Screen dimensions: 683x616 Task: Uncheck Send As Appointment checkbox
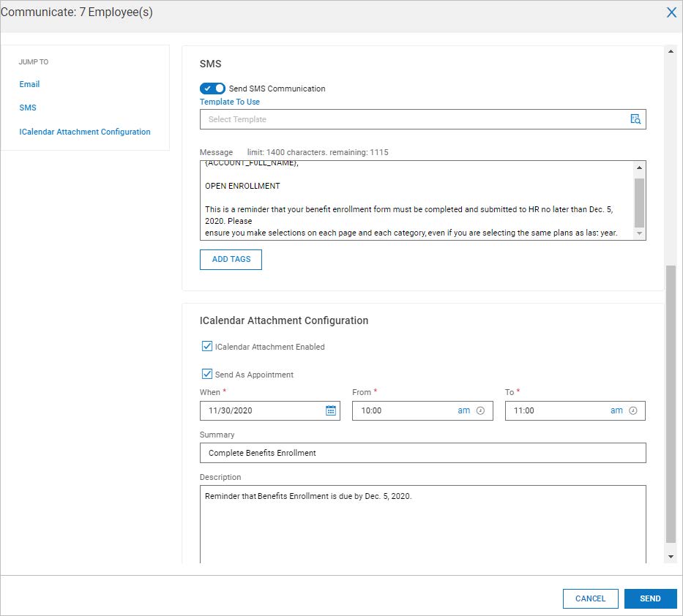207,375
